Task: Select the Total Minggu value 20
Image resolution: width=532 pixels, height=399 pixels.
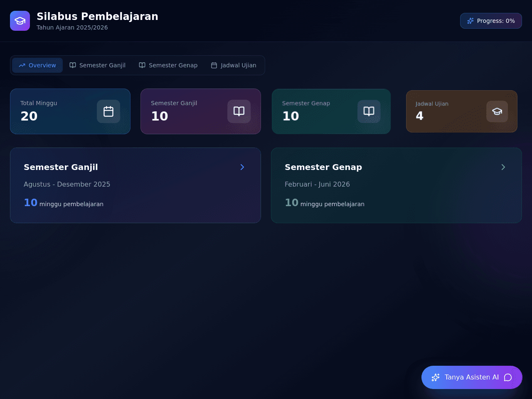Action: tap(29, 116)
